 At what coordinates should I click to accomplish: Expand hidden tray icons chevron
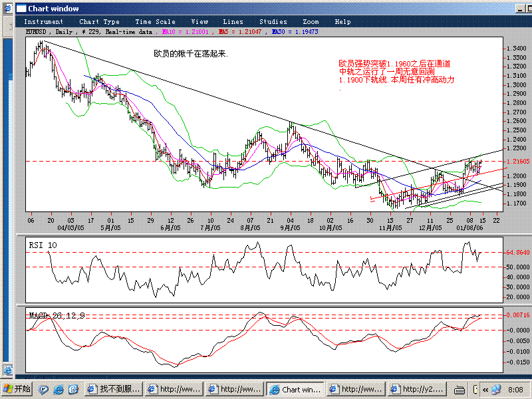click(x=485, y=390)
